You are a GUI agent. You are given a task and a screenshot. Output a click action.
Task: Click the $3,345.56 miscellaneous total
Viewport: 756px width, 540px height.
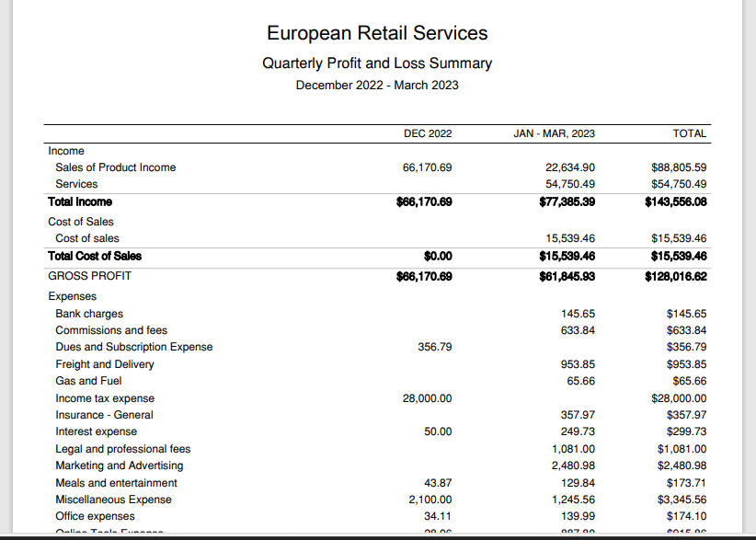click(x=682, y=500)
